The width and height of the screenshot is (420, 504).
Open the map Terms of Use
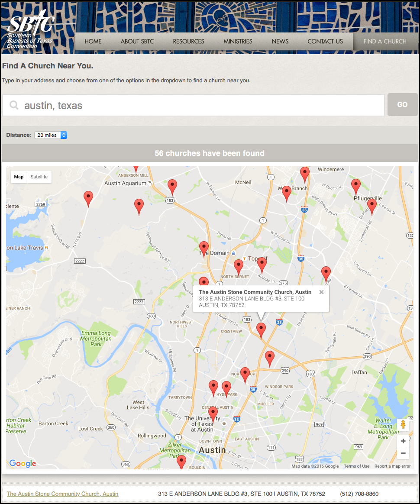[x=356, y=466]
